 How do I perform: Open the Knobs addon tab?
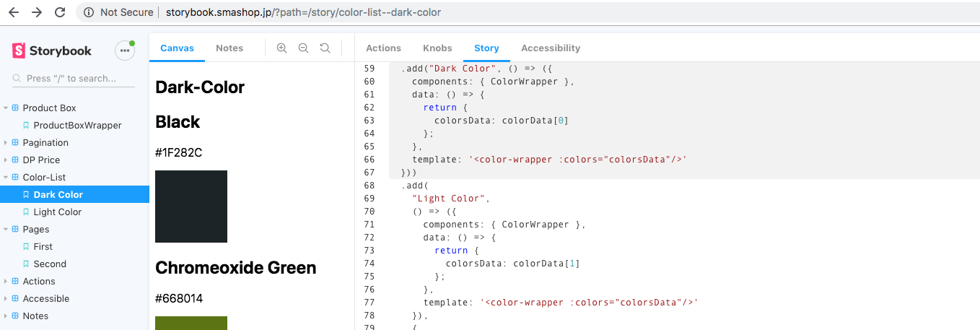(437, 48)
